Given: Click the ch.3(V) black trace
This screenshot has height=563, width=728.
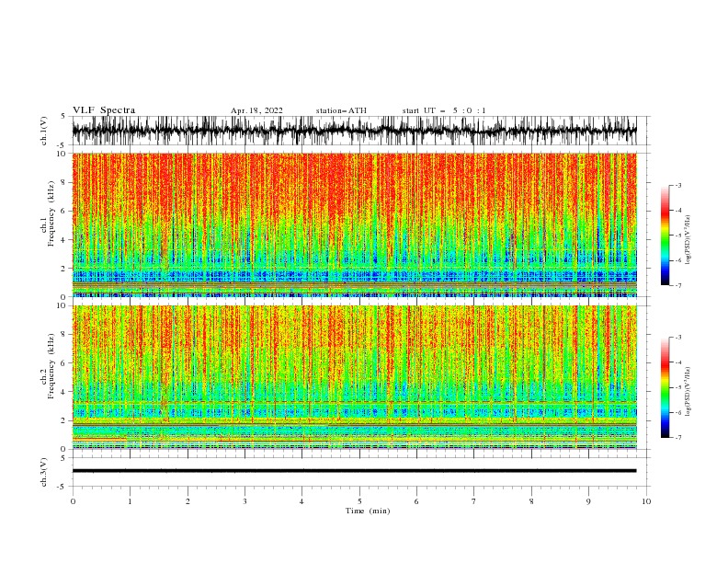Looking at the screenshot, I should 354,471.
